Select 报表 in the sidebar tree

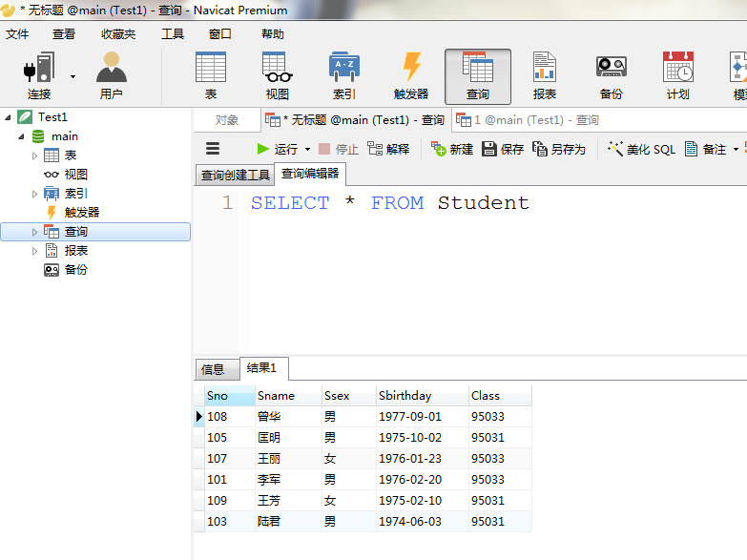(75, 251)
